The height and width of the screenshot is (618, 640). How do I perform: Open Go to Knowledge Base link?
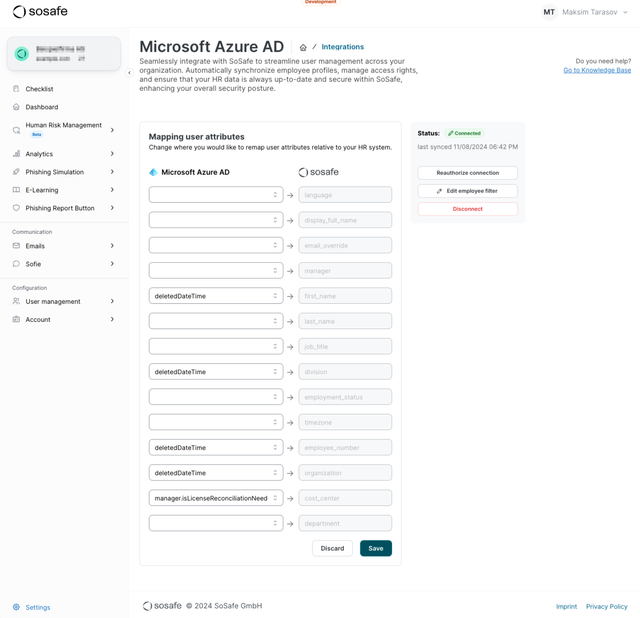pyautogui.click(x=596, y=70)
